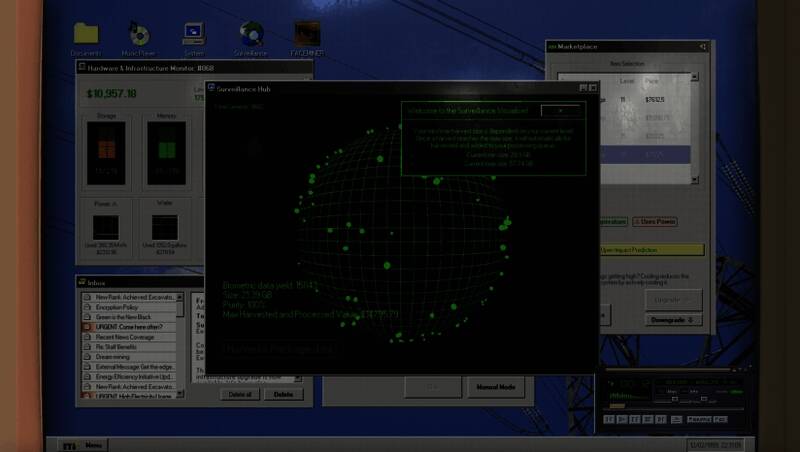
Task: Select the Encryption Policy email
Action: 129,307
